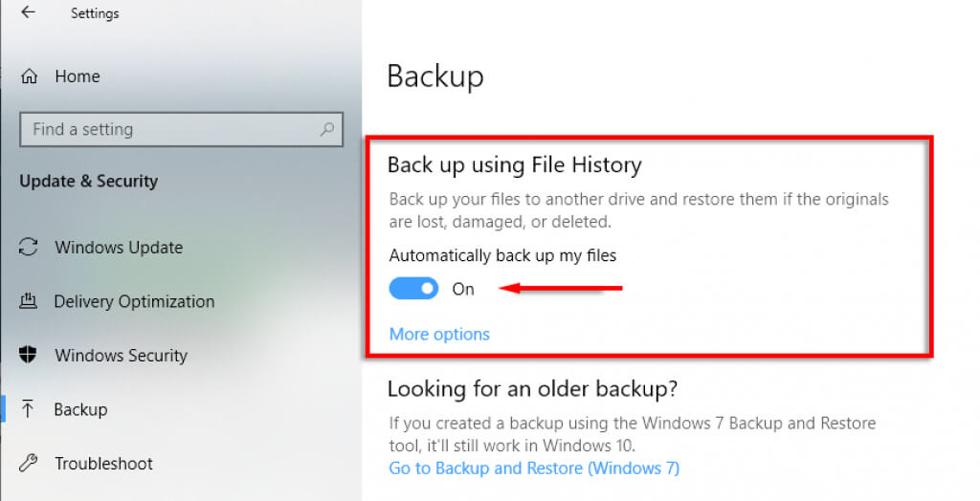This screenshot has height=501, width=980.
Task: Go to the Home text label
Action: click(x=78, y=76)
